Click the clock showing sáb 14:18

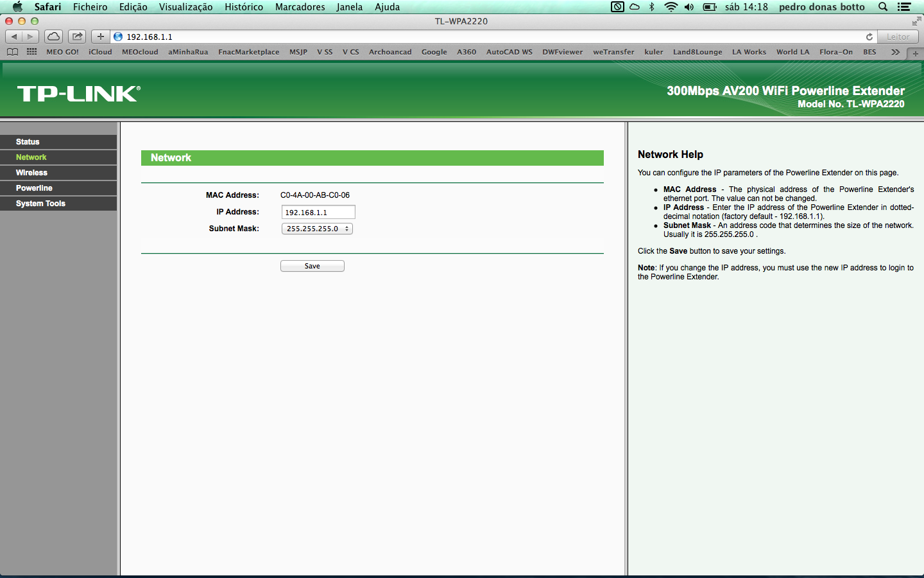point(746,7)
